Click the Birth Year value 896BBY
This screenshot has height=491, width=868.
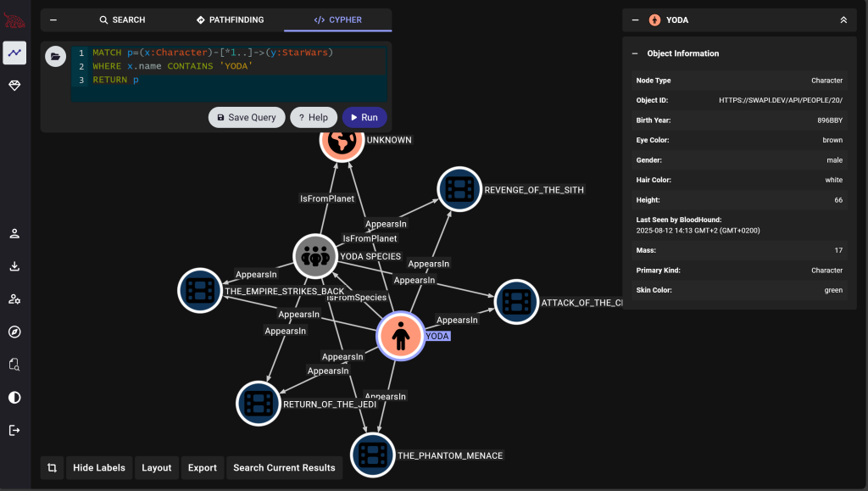coord(830,120)
